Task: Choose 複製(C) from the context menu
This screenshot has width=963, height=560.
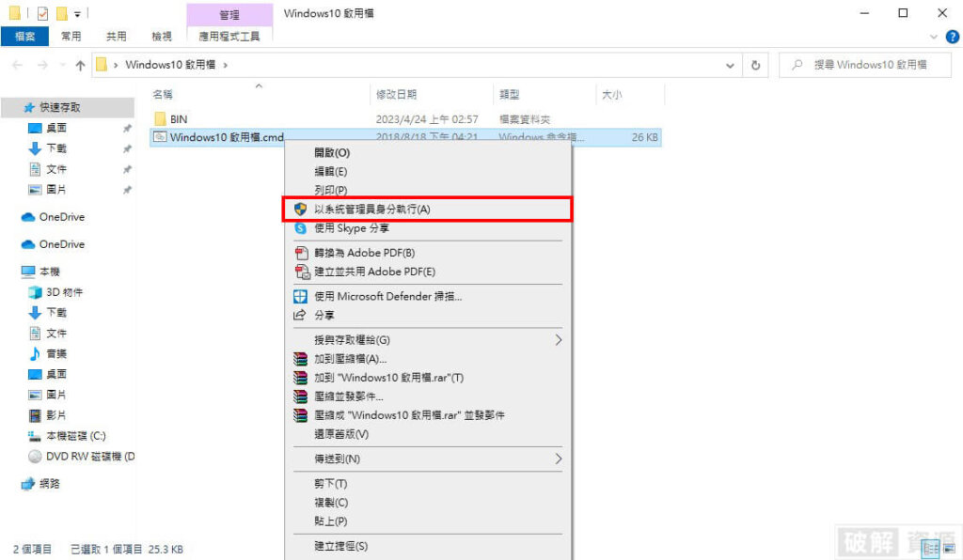Action: coord(331,503)
